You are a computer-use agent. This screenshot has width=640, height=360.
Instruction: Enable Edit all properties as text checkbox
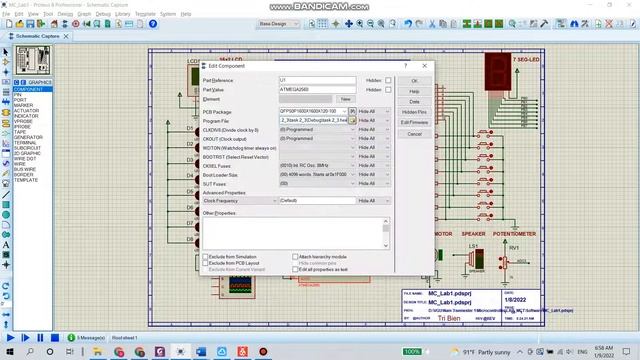coord(295,269)
